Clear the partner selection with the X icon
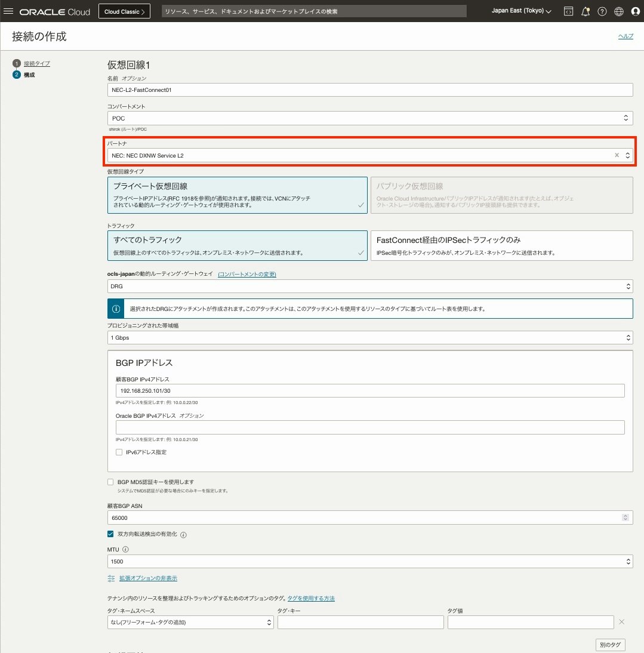Screen dimensions: 644x653 tap(617, 155)
